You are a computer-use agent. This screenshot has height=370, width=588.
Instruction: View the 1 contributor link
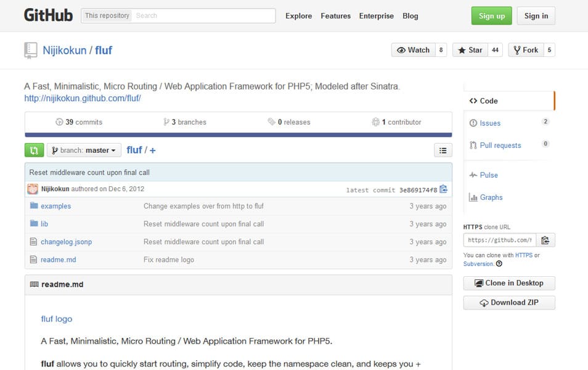point(397,122)
